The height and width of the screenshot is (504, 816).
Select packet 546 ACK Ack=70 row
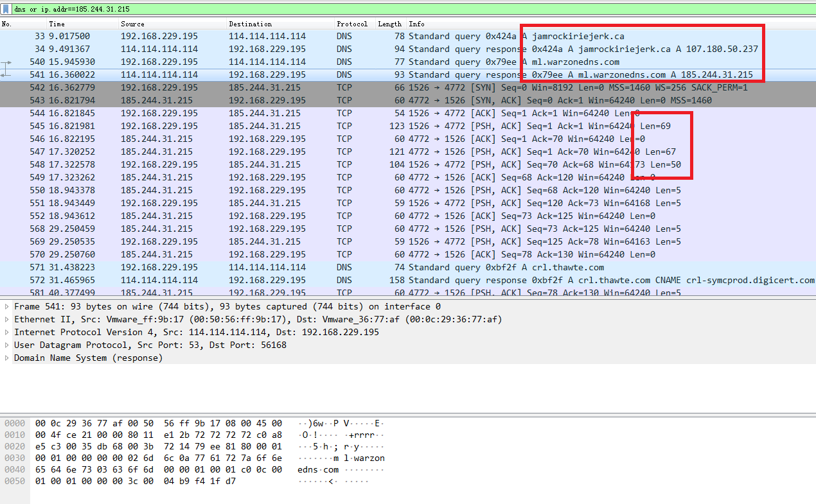coord(408,139)
